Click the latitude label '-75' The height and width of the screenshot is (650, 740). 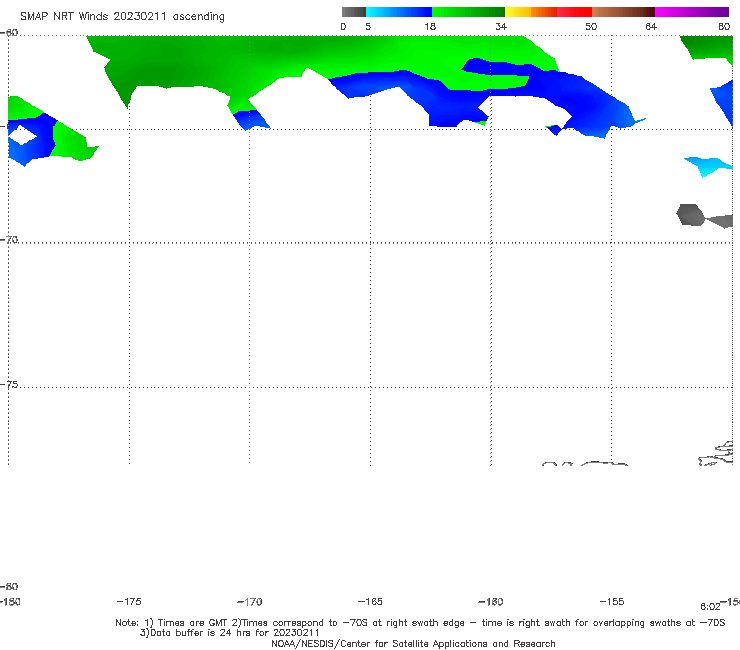(x=9, y=384)
